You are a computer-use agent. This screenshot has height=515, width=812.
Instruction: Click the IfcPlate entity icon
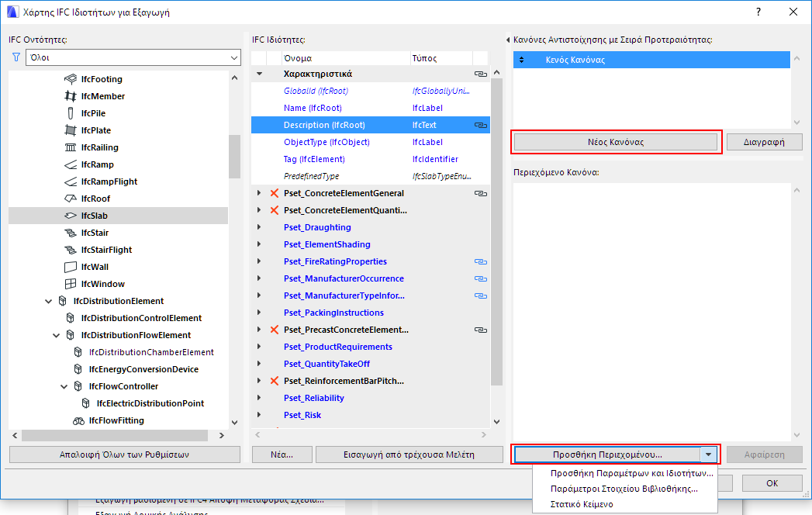71,130
